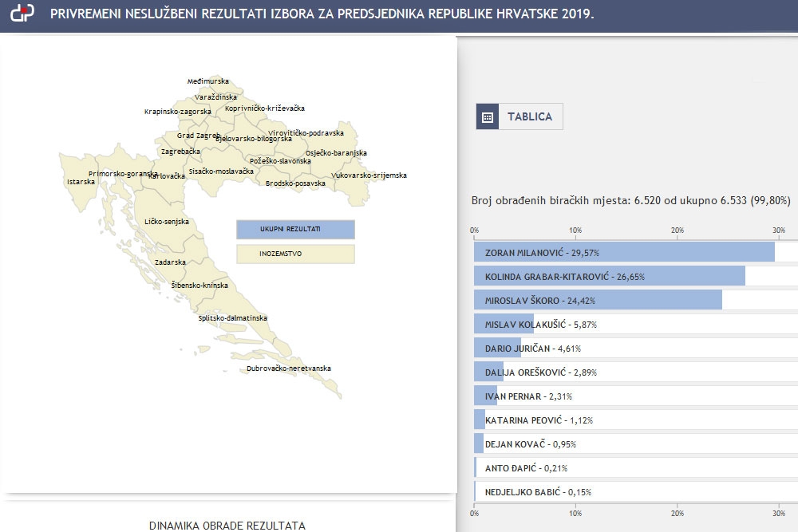Click the DIP logo icon in header
The image size is (798, 532).
23,15
